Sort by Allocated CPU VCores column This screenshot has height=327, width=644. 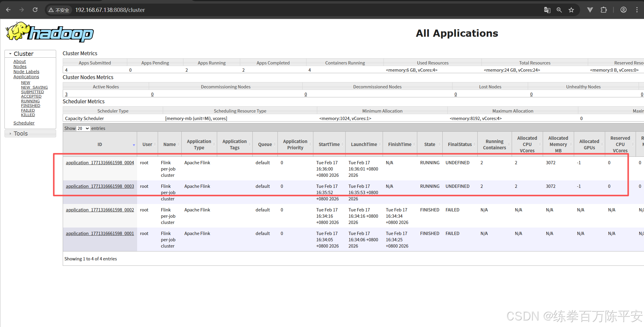tap(527, 144)
